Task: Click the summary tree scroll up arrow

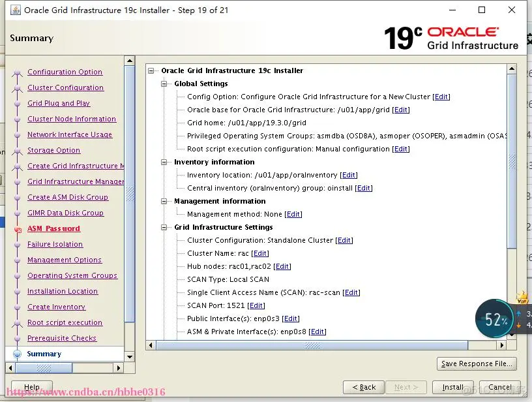Action: [x=512, y=69]
